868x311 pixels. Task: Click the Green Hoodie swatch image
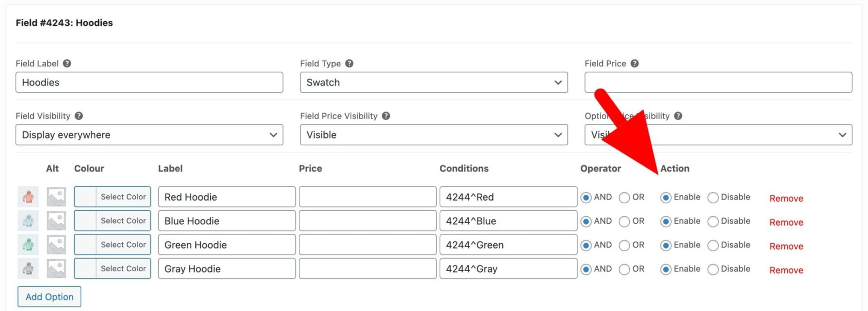(x=28, y=245)
